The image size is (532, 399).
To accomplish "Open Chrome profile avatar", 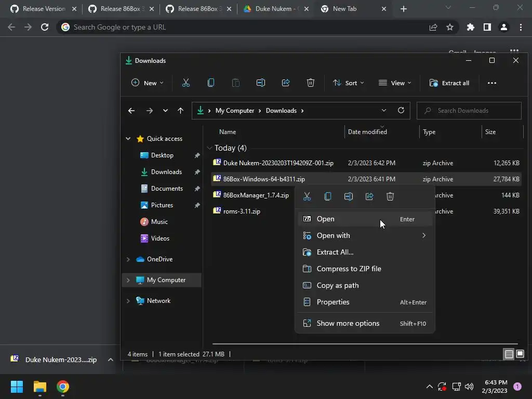I will (x=504, y=27).
